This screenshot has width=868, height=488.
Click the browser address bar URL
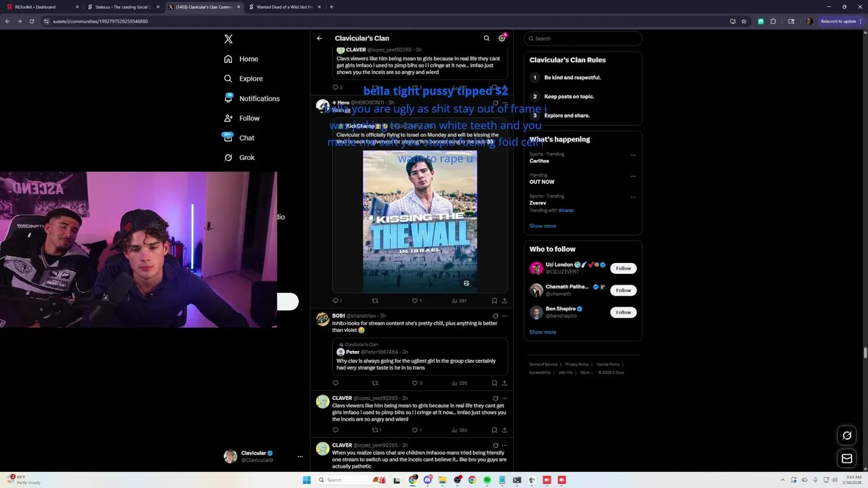[x=100, y=21]
